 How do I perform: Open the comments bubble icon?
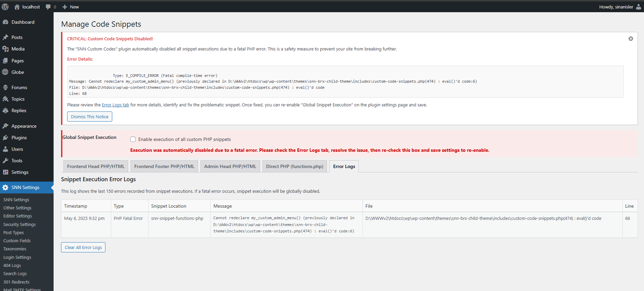48,7
